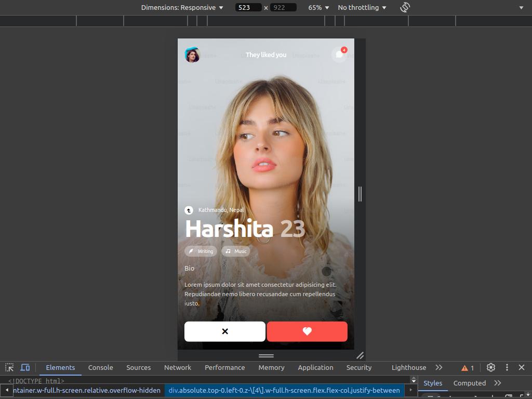
Task: Open the 65% zoom dropdown
Action: 318,7
